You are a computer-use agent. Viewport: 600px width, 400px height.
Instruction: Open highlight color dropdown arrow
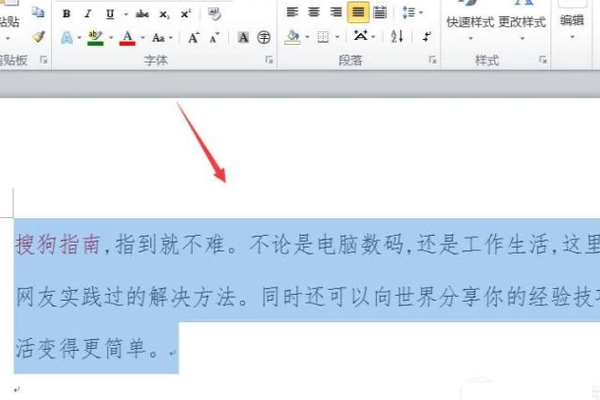(x=111, y=38)
